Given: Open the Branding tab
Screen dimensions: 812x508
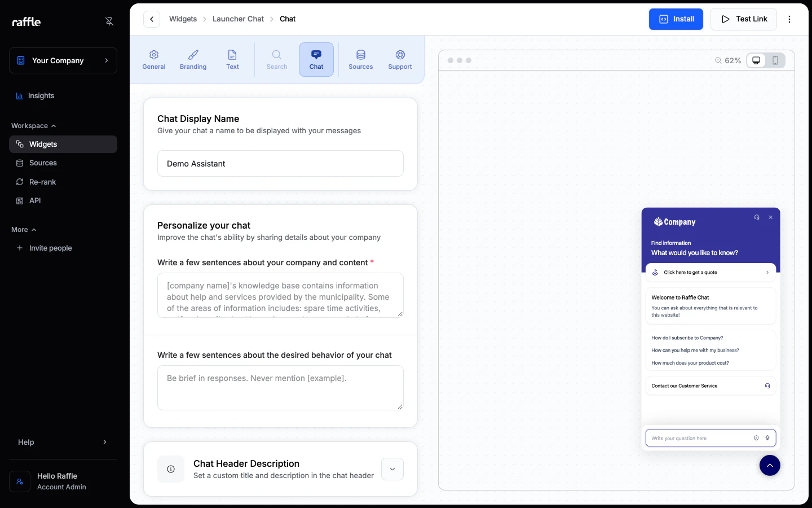Looking at the screenshot, I should pyautogui.click(x=193, y=59).
